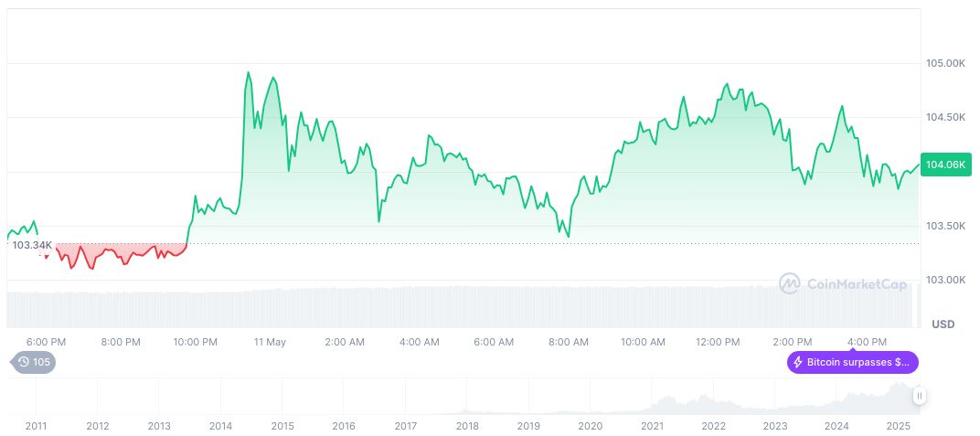Click the lightning bolt icon in purple badge
Image resolution: width=980 pixels, height=436 pixels.
(798, 362)
